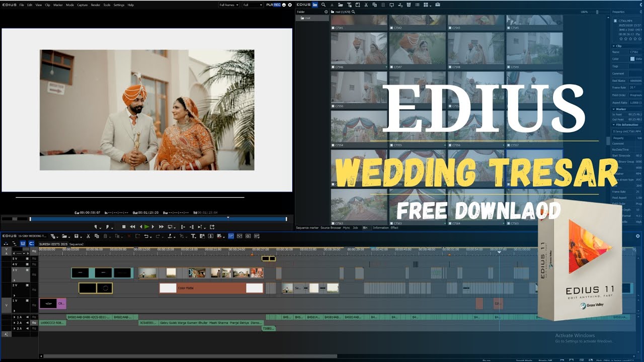Click the Tools briefcase icon in the bin

pos(438,5)
